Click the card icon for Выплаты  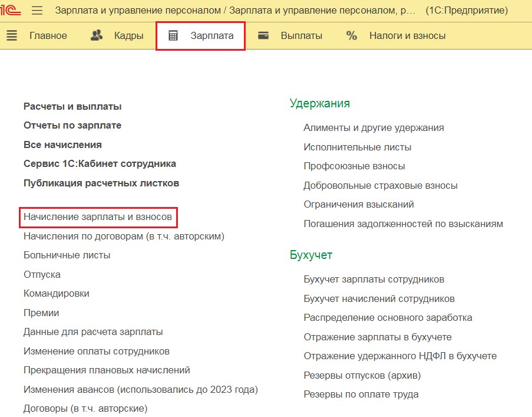pos(263,35)
